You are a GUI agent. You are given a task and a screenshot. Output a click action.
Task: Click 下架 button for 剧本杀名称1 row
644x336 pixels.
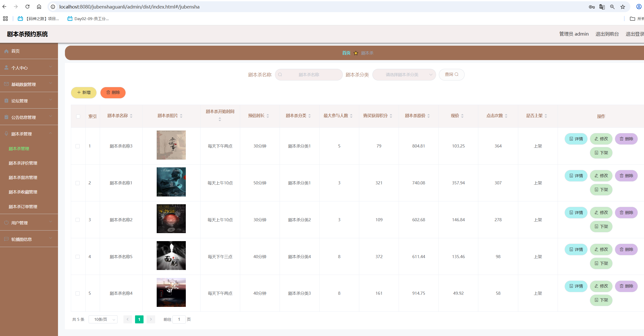click(601, 190)
